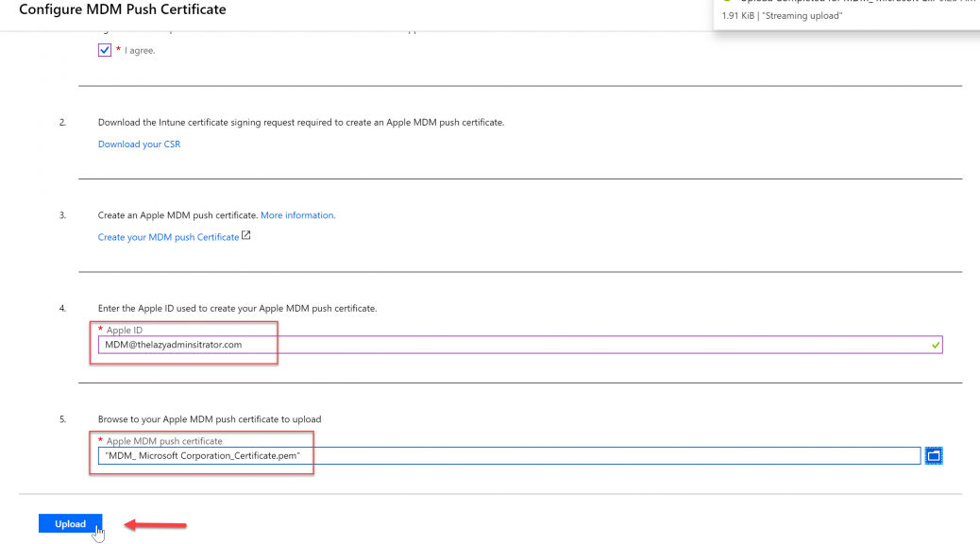The height and width of the screenshot is (544, 980).
Task: Open Create your MDM push Certificate link
Action: [x=168, y=237]
